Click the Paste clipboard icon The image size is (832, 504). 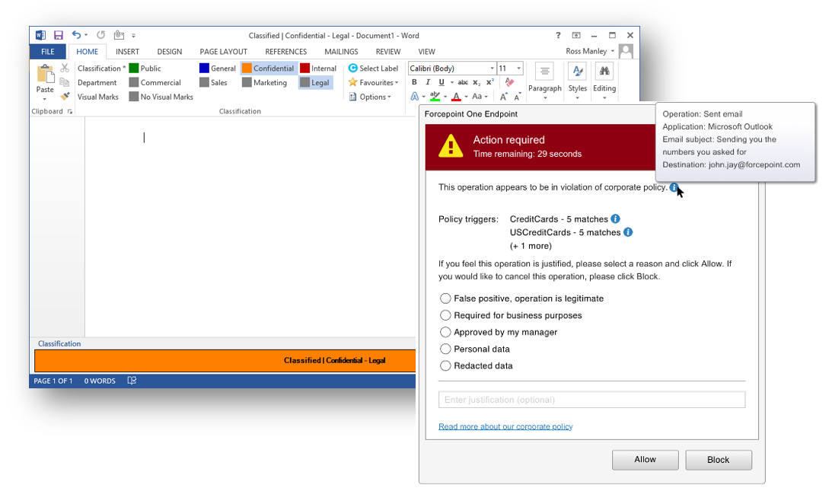point(45,75)
